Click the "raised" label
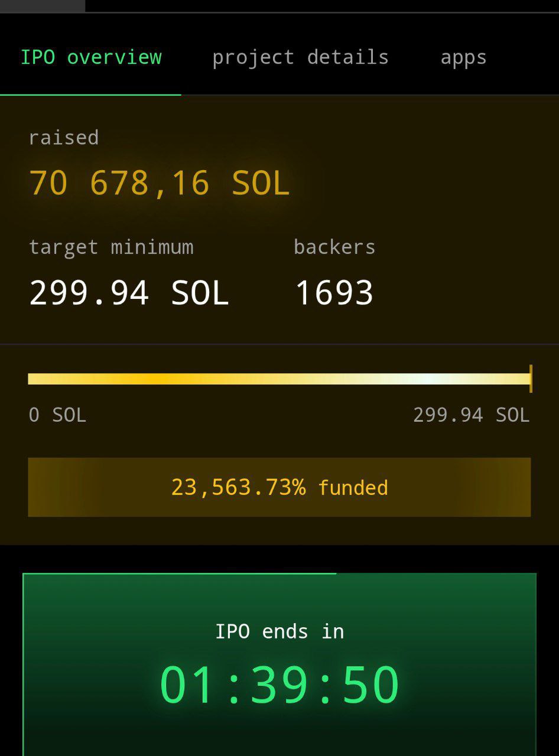Viewport: 559px width, 756px height. (x=64, y=138)
